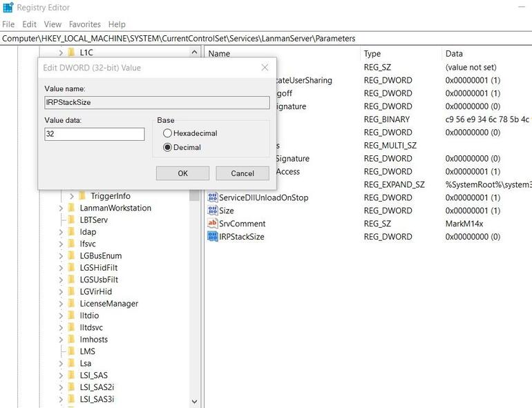Viewport: 532px width, 408px height.
Task: Click the Lsa folder icon
Action: [71, 363]
